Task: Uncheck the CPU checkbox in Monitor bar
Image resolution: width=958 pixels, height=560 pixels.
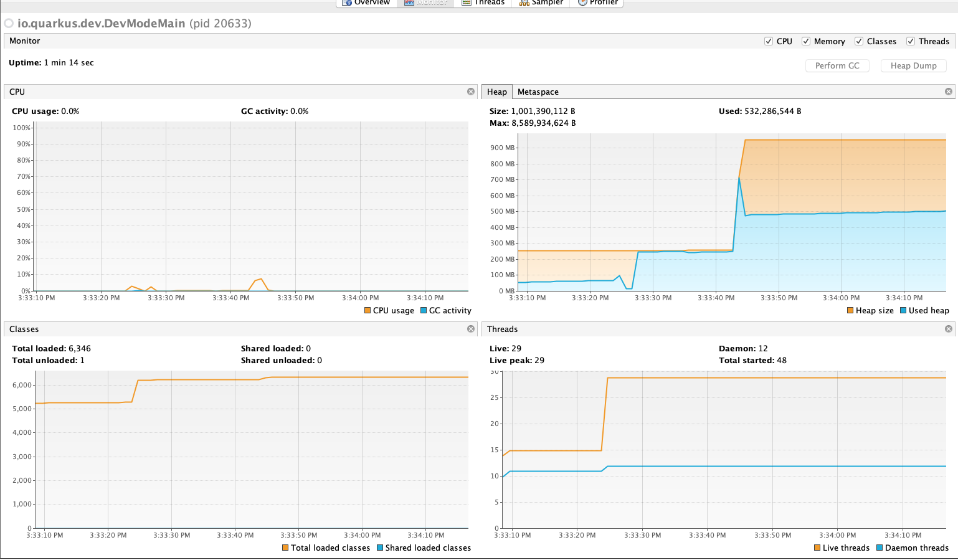Action: pyautogui.click(x=769, y=41)
